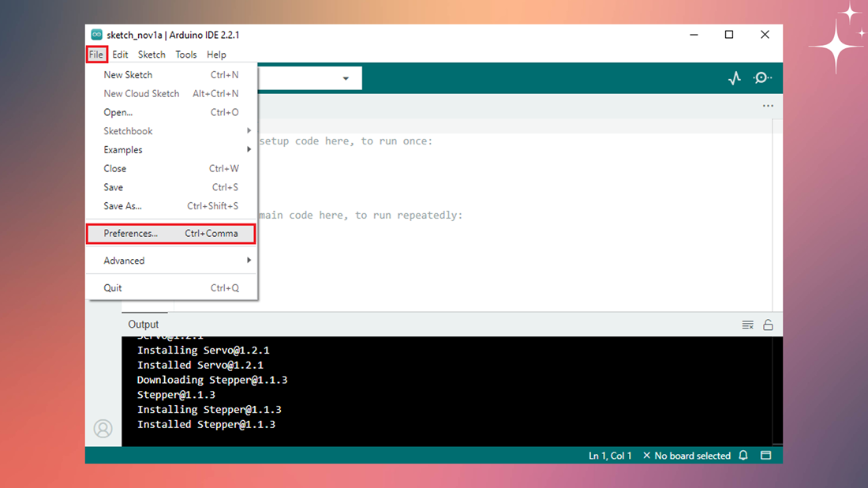Open the Edit menu
This screenshot has height=488, width=868.
(x=120, y=54)
